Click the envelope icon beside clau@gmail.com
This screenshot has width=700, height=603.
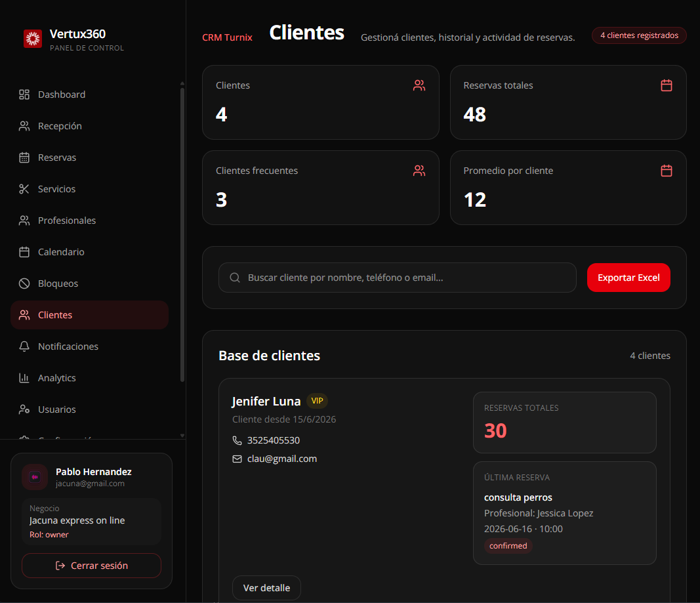(237, 459)
